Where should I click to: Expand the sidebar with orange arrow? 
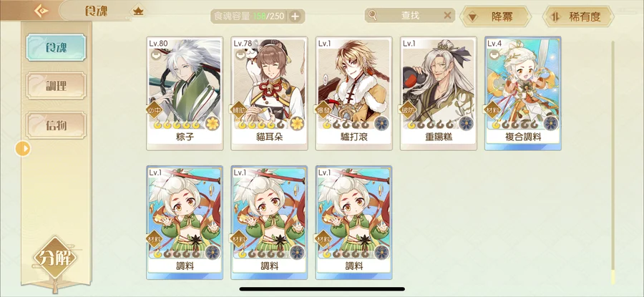pyautogui.click(x=23, y=148)
